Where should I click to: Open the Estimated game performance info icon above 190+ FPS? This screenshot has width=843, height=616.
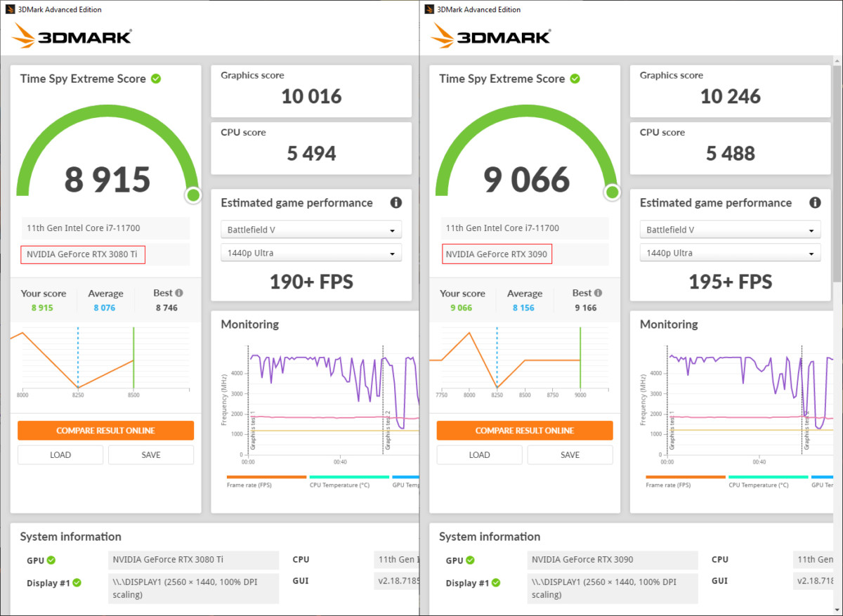point(396,202)
